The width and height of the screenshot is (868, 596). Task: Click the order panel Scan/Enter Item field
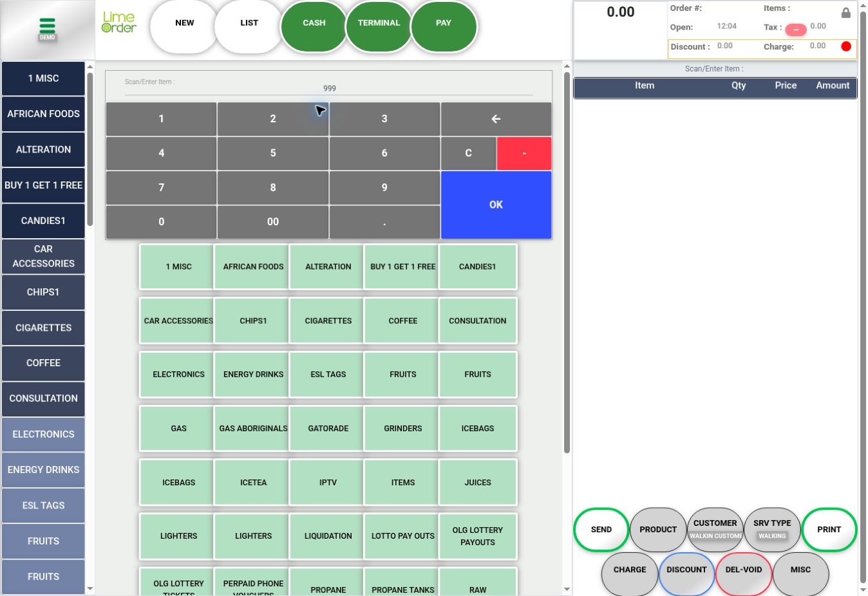coord(715,69)
